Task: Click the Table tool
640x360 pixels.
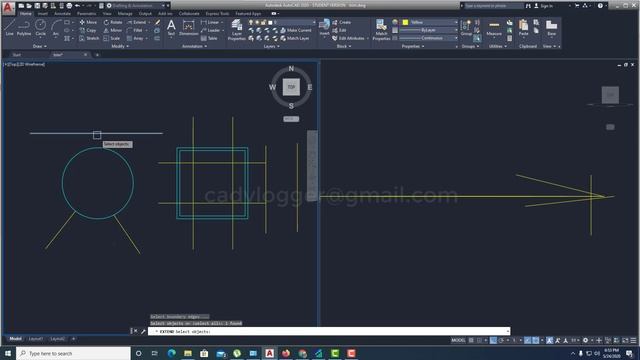Action: coord(209,38)
